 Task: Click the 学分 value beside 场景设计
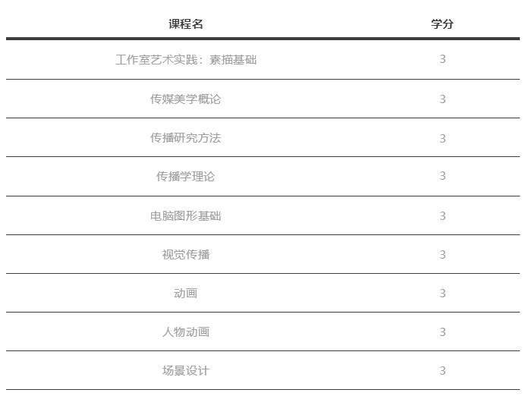(442, 370)
